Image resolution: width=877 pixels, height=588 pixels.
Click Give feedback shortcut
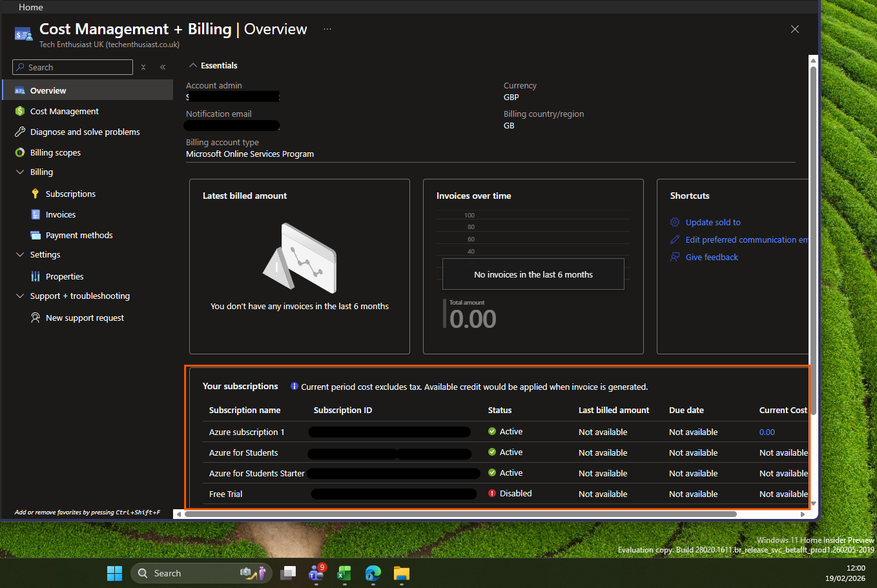[712, 257]
